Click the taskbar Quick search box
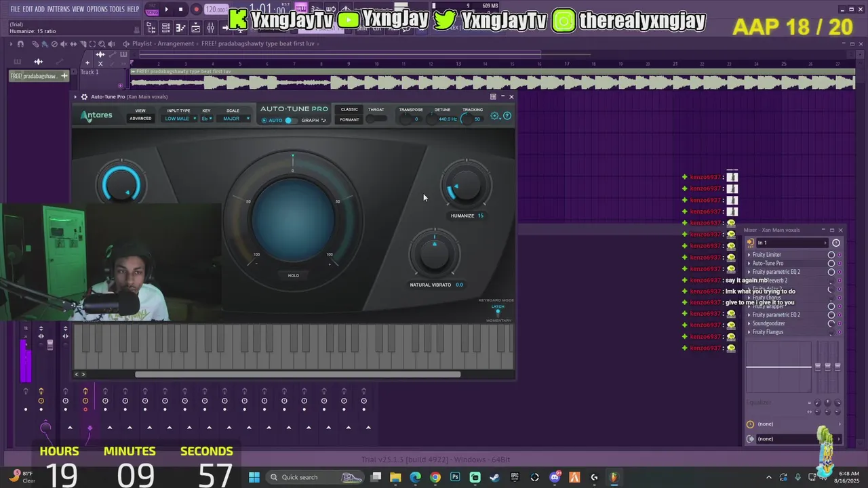This screenshot has height=488, width=868. click(316, 477)
